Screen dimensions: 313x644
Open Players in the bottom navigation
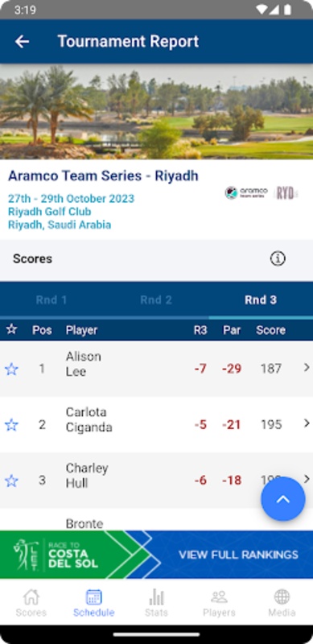pyautogui.click(x=219, y=602)
